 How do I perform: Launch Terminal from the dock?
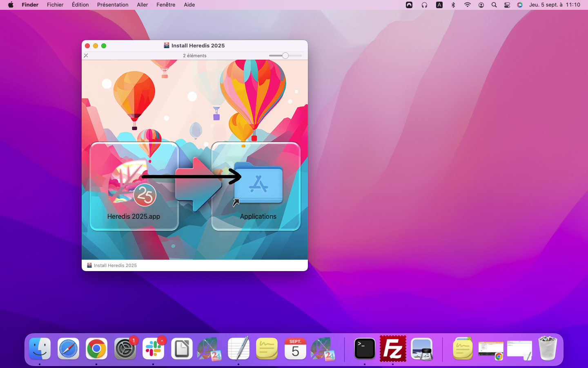364,349
